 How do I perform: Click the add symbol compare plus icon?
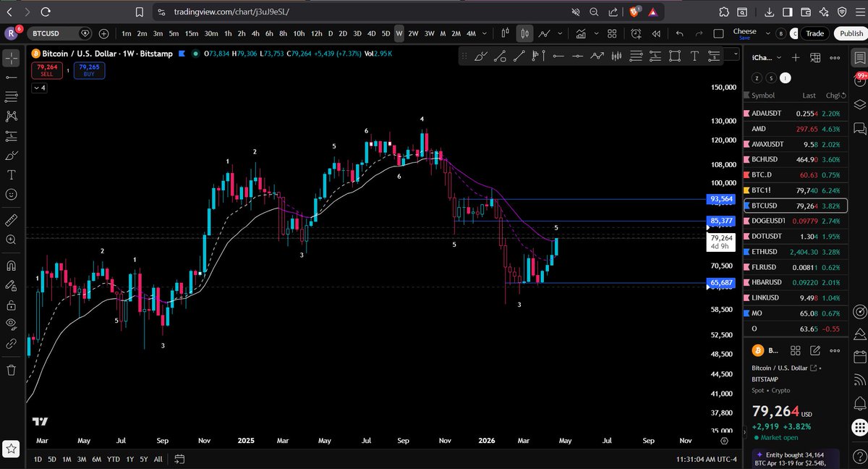tap(104, 33)
